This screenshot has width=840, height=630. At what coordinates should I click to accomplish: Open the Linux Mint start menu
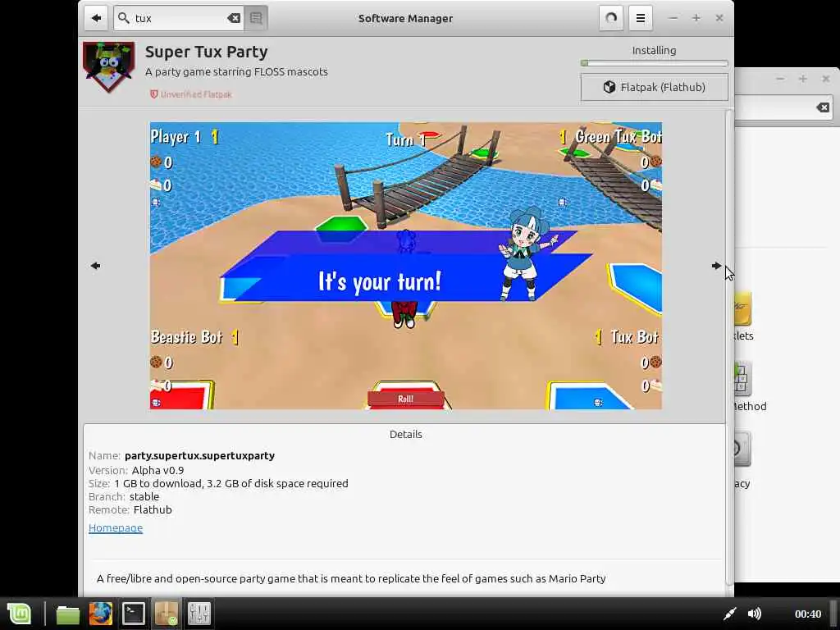click(20, 614)
